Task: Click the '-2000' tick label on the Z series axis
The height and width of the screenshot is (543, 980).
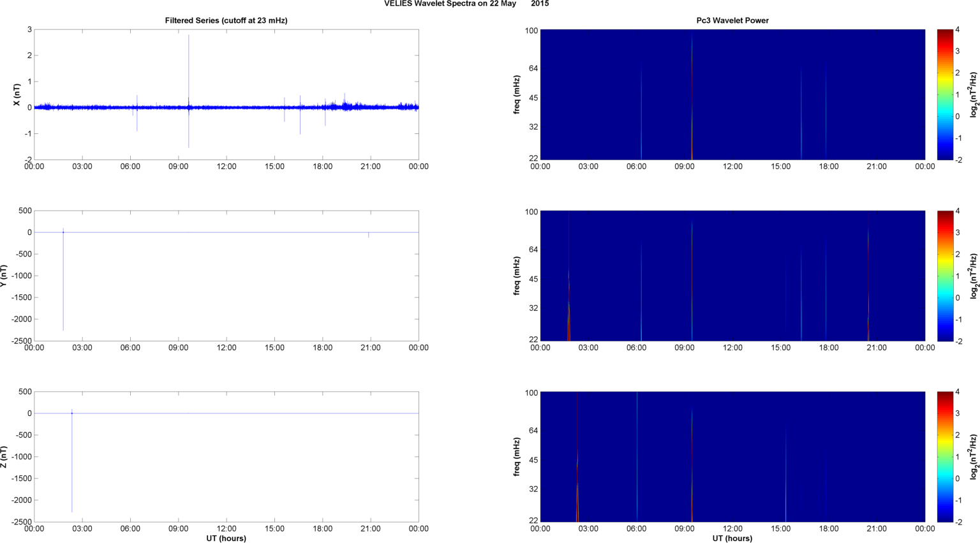Action: (22, 500)
